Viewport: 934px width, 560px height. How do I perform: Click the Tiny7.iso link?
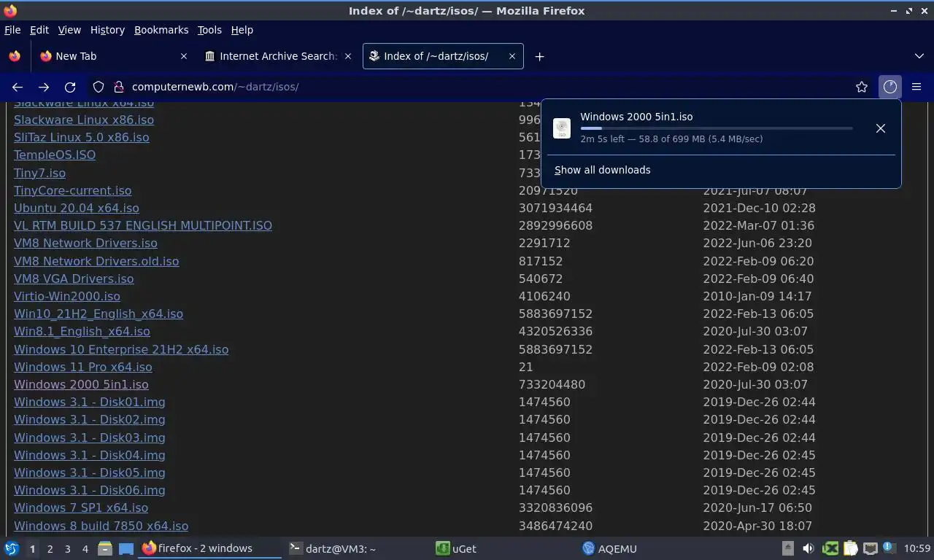39,173
